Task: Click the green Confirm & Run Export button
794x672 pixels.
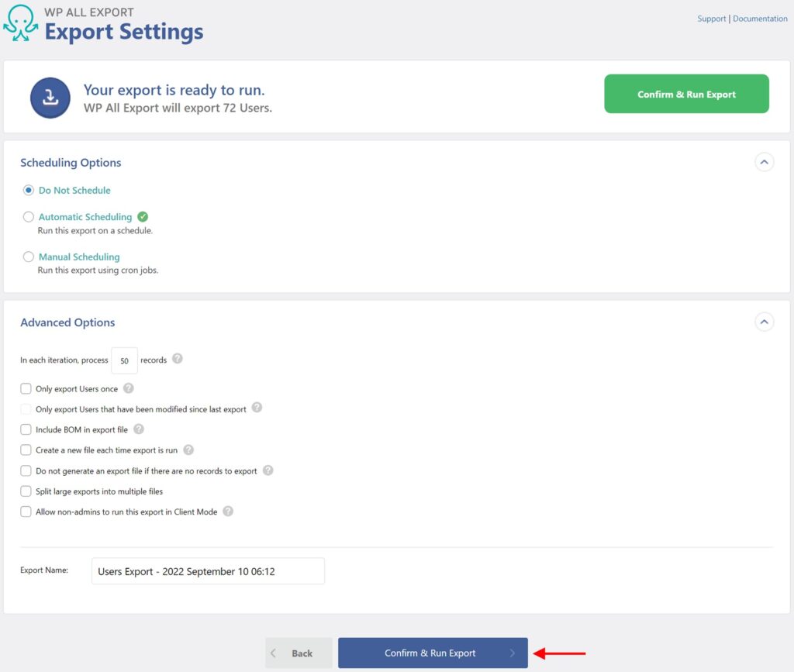Action: coord(685,93)
